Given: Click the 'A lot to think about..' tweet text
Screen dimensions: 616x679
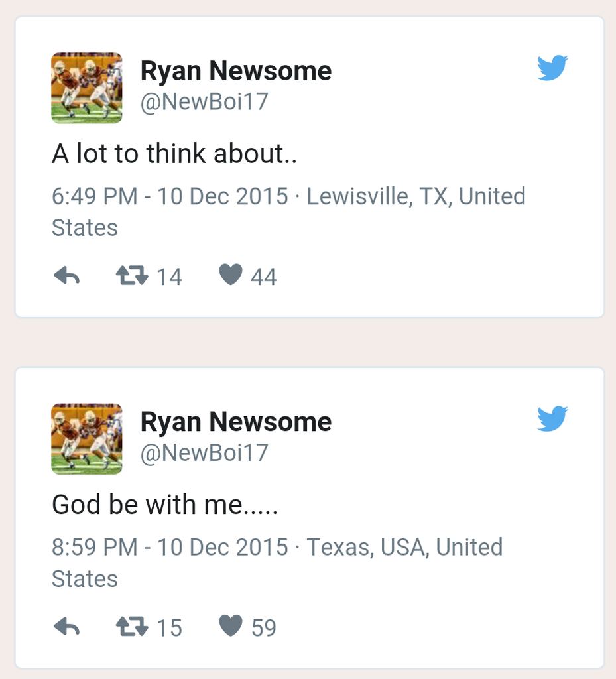Looking at the screenshot, I should click(x=174, y=154).
